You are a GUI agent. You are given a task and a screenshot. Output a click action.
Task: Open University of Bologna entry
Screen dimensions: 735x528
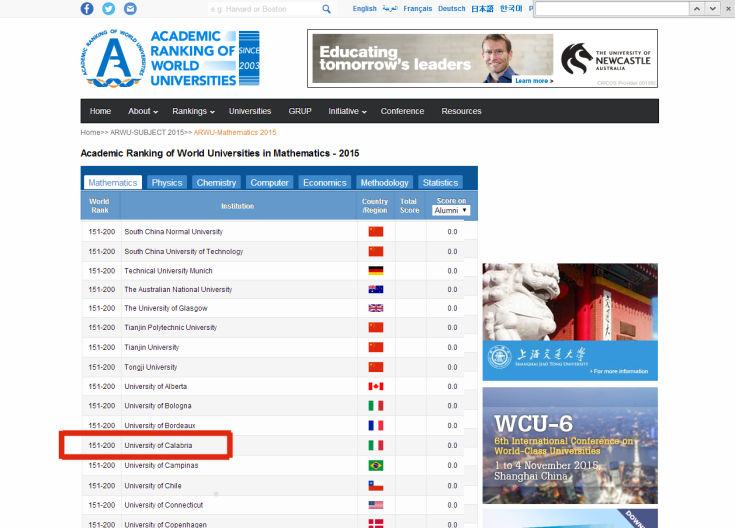point(158,406)
